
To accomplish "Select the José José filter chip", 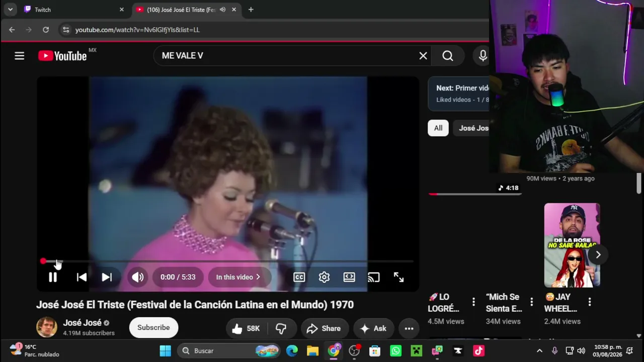I will point(471,128).
